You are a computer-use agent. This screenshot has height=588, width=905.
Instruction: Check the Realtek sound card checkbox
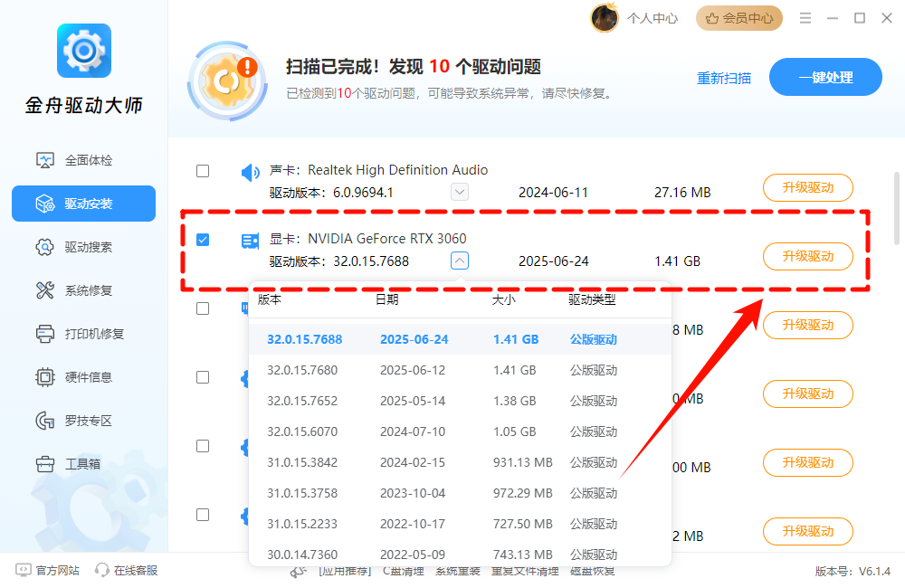click(203, 171)
